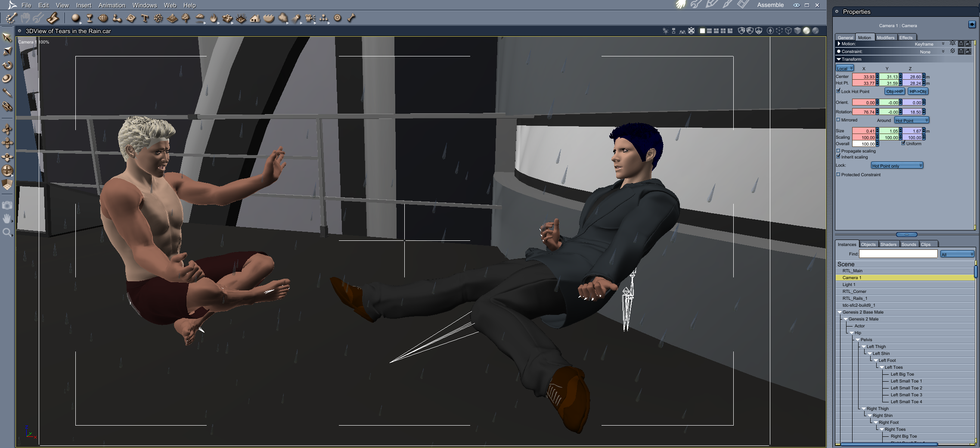Insert a sphere primitive from the toolbar
Image resolution: width=980 pixels, height=448 pixels.
tap(76, 18)
